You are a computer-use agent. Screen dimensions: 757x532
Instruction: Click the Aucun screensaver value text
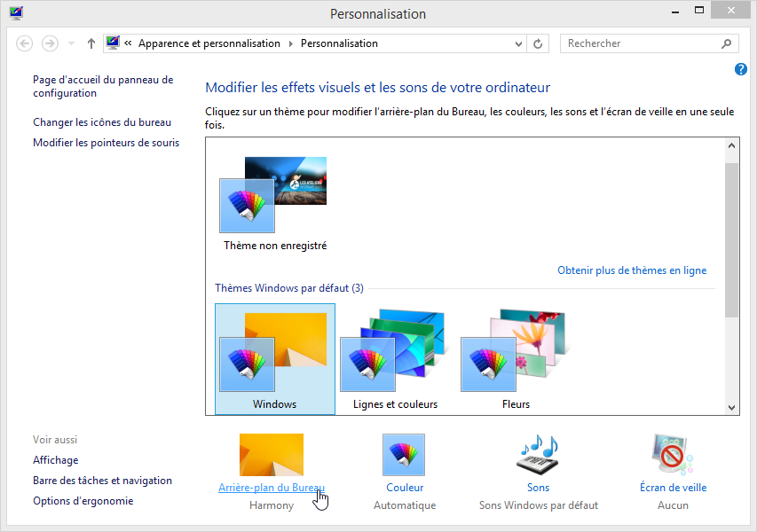pyautogui.click(x=673, y=505)
